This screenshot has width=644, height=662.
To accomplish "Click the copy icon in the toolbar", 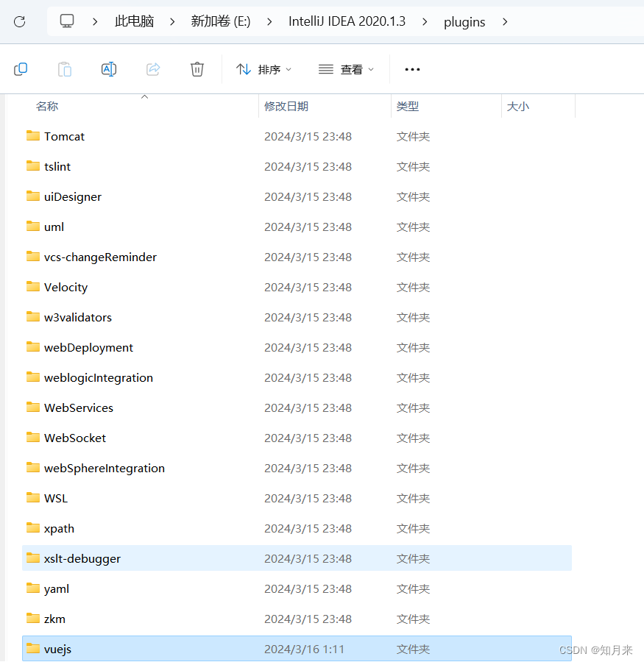I will pyautogui.click(x=21, y=69).
